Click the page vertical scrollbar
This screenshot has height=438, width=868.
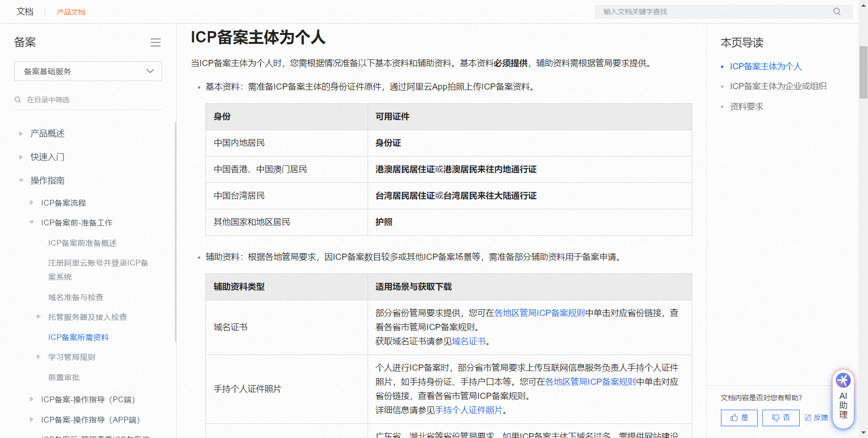[x=863, y=73]
